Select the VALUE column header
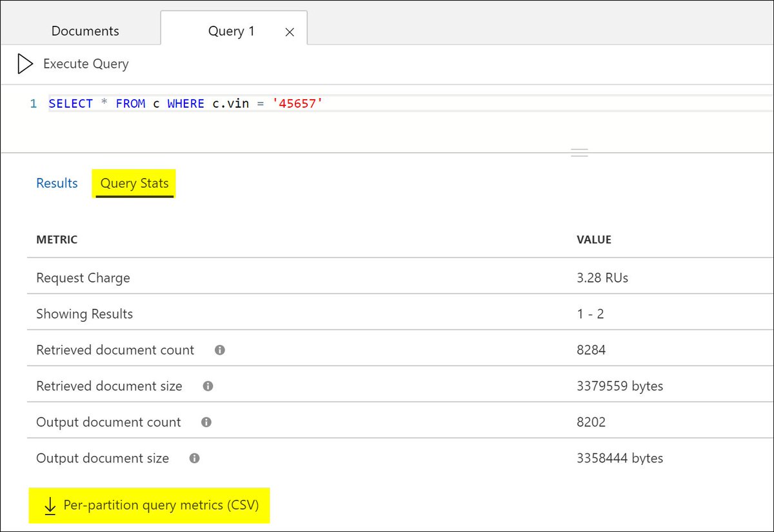 pyautogui.click(x=594, y=239)
